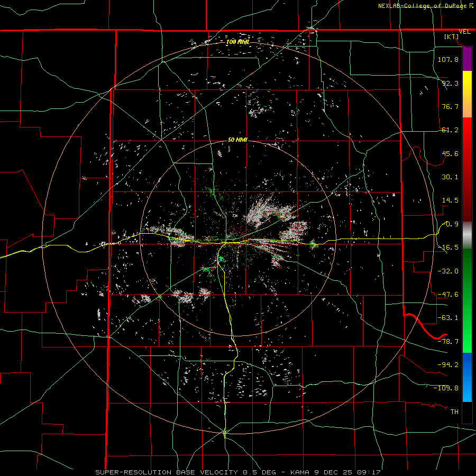The image size is (476, 476).
Task: Click the -0.9 velocity scale value
Action: tap(450, 224)
